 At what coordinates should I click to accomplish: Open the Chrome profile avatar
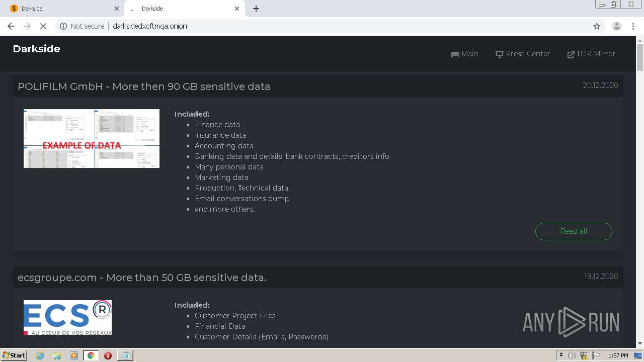coord(616,26)
